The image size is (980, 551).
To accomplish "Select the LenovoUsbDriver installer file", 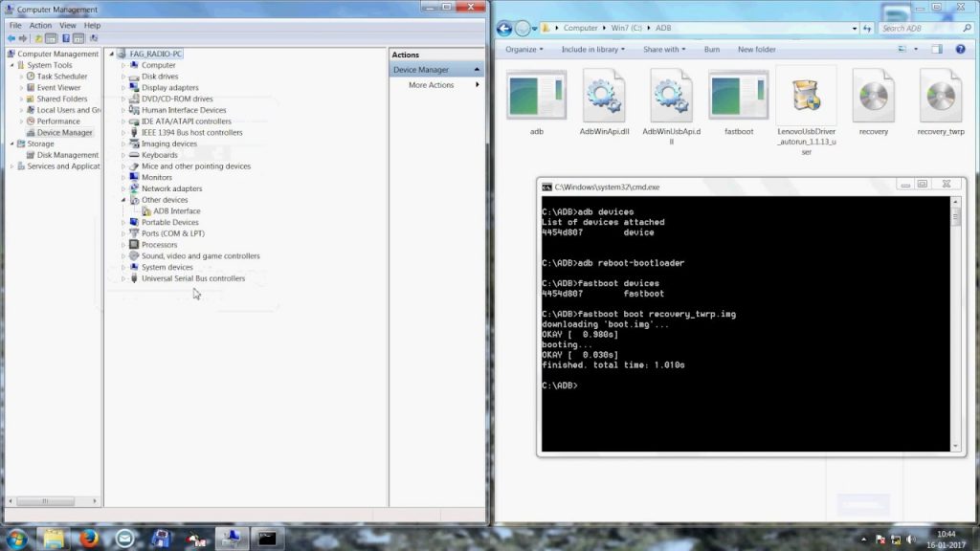I will [x=806, y=112].
